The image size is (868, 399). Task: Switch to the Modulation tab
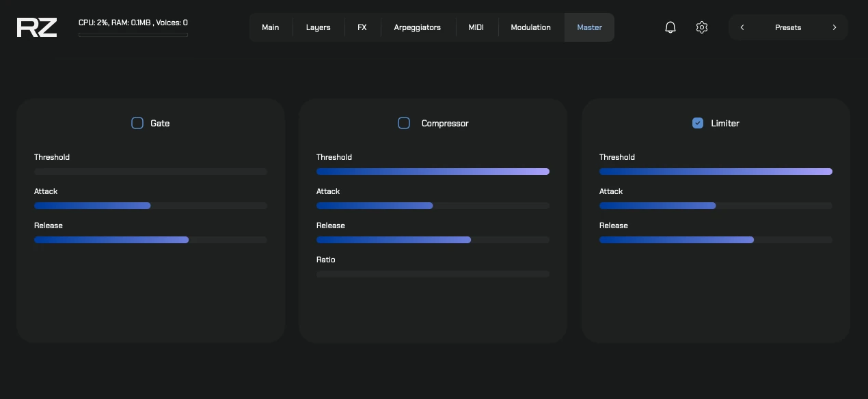[x=530, y=27]
